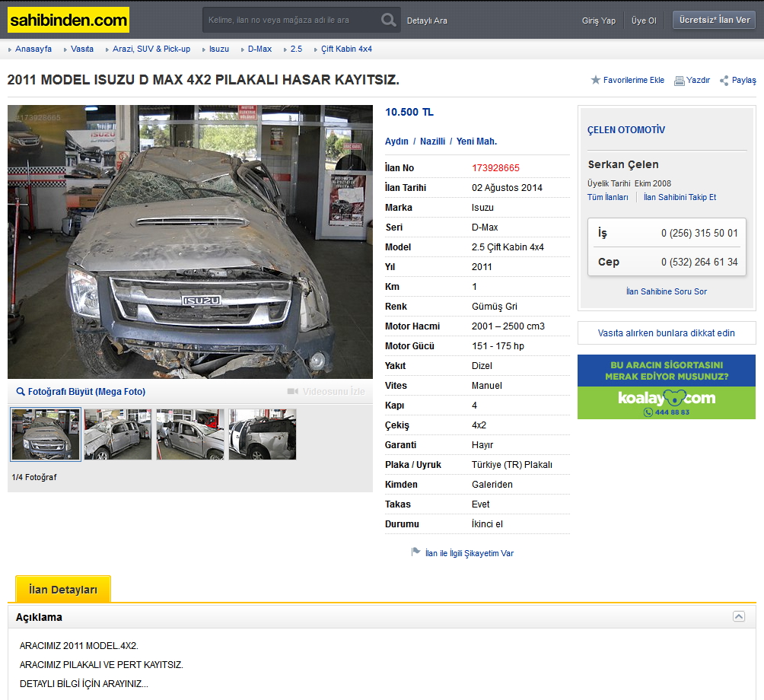Click listing number 173928665
The height and width of the screenshot is (700, 764).
coord(495,168)
